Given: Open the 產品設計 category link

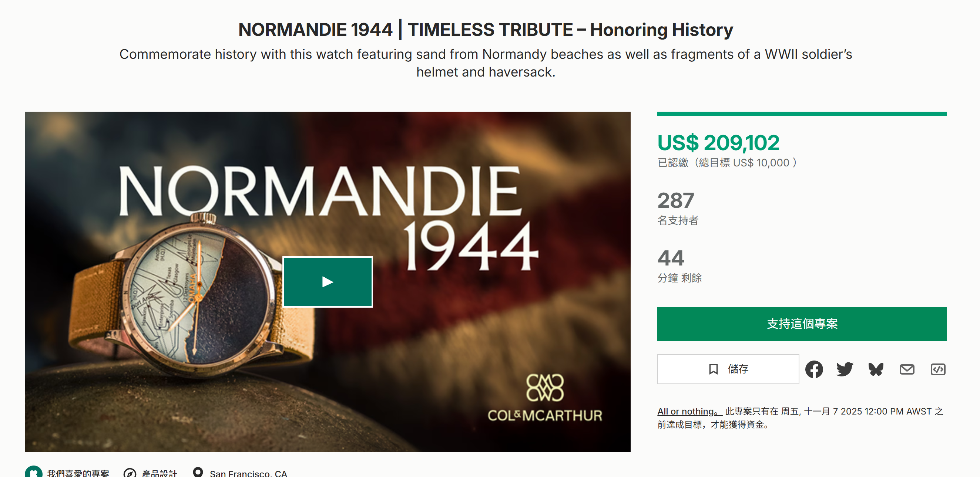Looking at the screenshot, I should [x=160, y=473].
